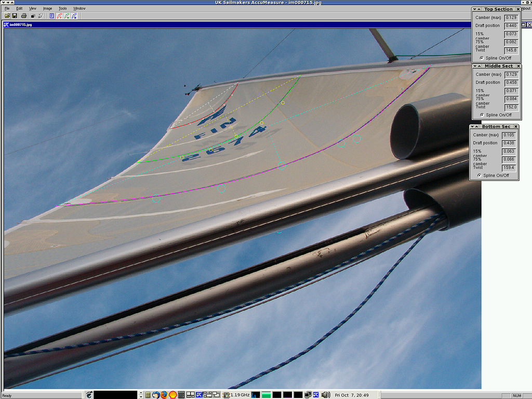The image size is (532, 399).
Task: Click the blue CPU load monitor graph
Action: pos(256,395)
